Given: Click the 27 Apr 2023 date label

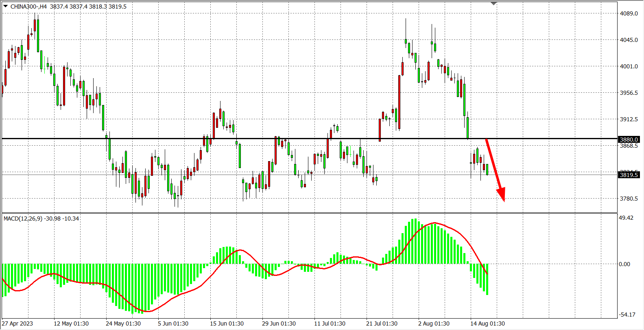Looking at the screenshot, I should (x=17, y=323).
